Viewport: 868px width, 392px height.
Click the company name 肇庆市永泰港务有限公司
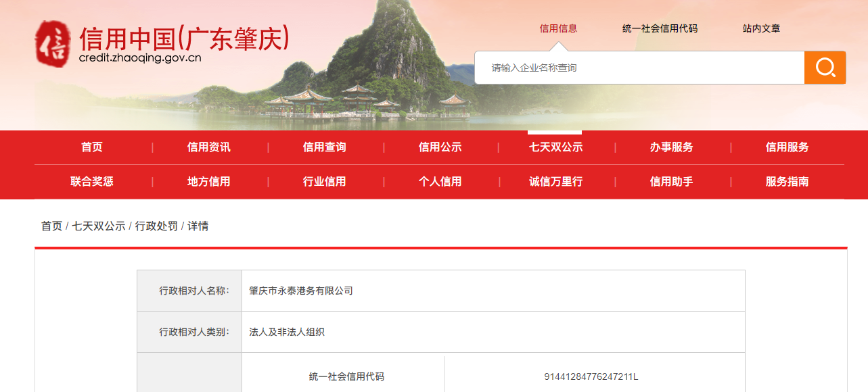(x=301, y=291)
